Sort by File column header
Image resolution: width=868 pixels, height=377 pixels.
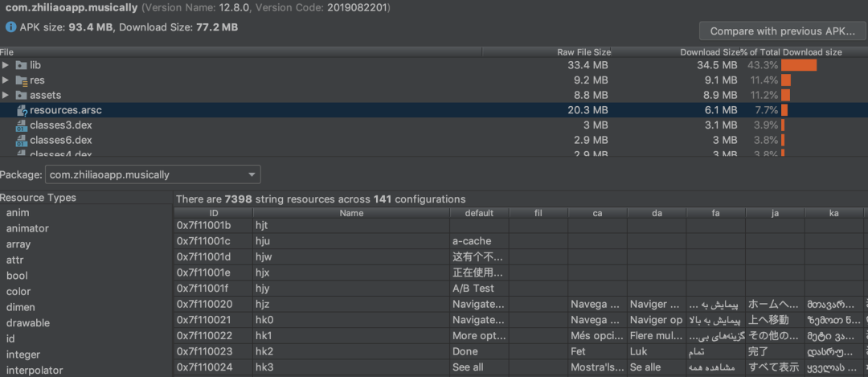click(x=241, y=52)
